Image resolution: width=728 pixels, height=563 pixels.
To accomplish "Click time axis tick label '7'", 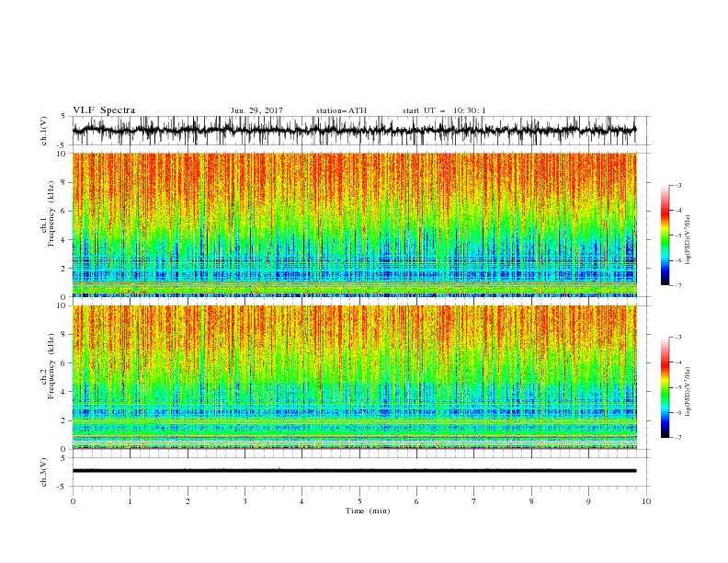I will [x=473, y=501].
